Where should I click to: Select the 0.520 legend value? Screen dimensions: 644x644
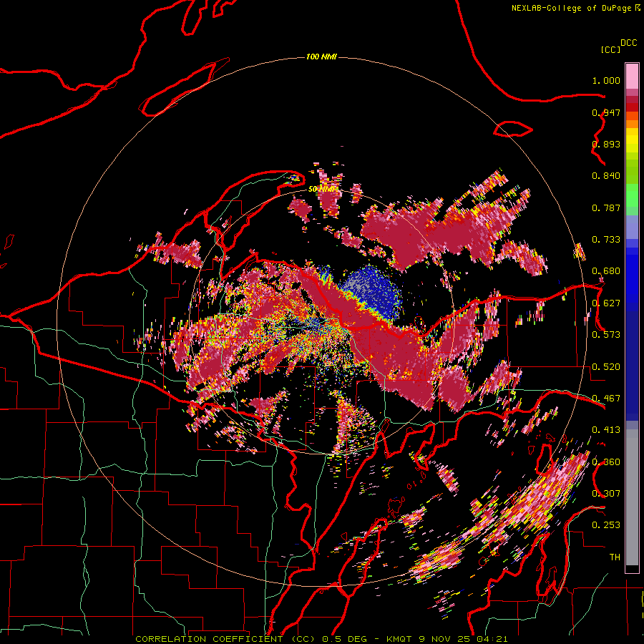click(x=606, y=367)
